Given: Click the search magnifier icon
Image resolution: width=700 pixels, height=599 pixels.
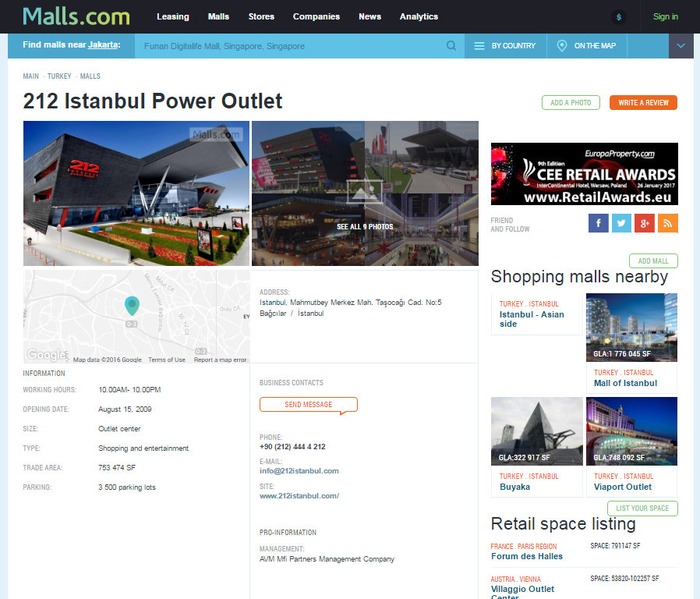Looking at the screenshot, I should (451, 46).
